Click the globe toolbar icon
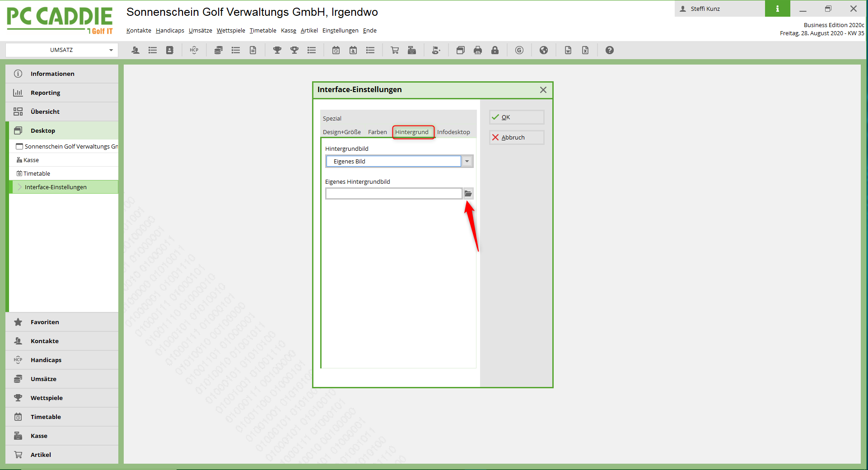Screen dimensions: 868x470 (x=544, y=50)
